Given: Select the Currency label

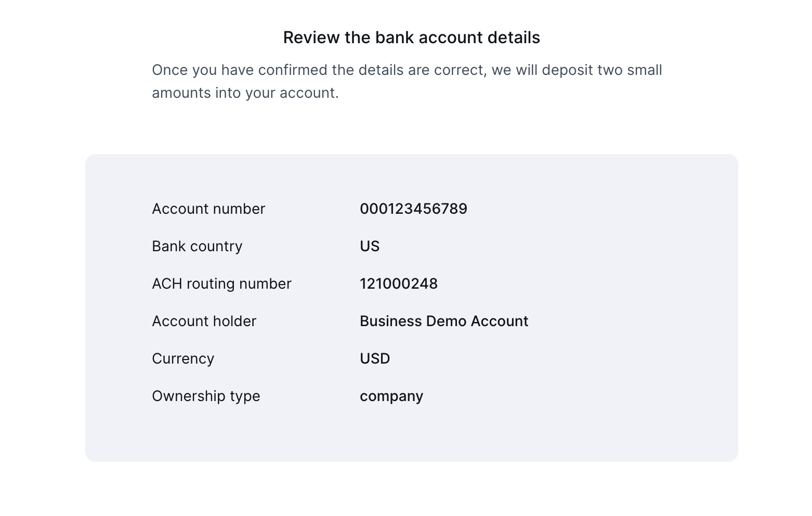Looking at the screenshot, I should pyautogui.click(x=183, y=358).
